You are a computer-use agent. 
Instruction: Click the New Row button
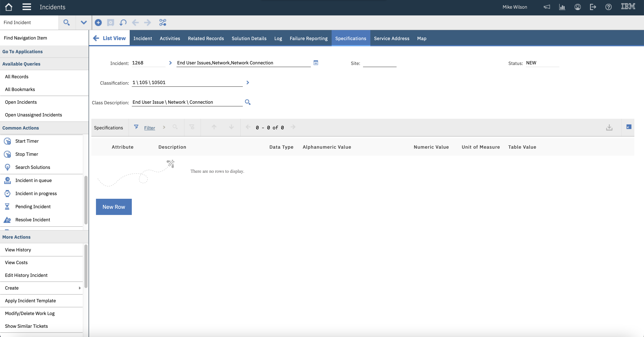(x=114, y=207)
